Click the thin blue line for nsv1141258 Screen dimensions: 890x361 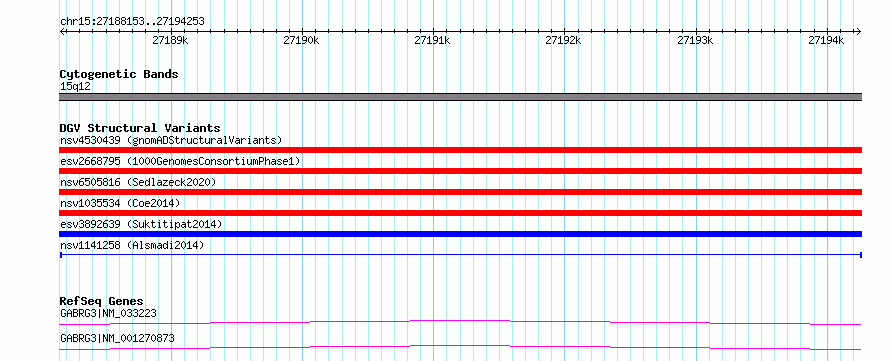pos(460,255)
